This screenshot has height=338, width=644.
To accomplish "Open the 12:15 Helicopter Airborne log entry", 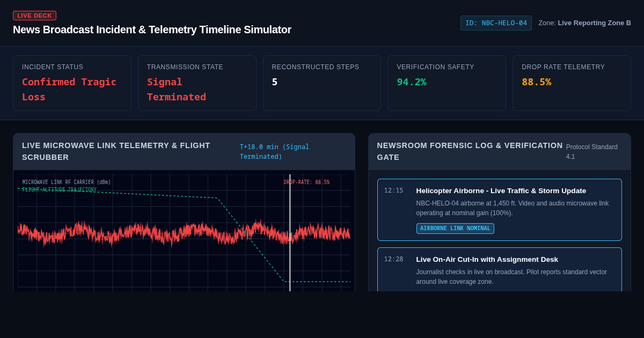I will point(500,210).
